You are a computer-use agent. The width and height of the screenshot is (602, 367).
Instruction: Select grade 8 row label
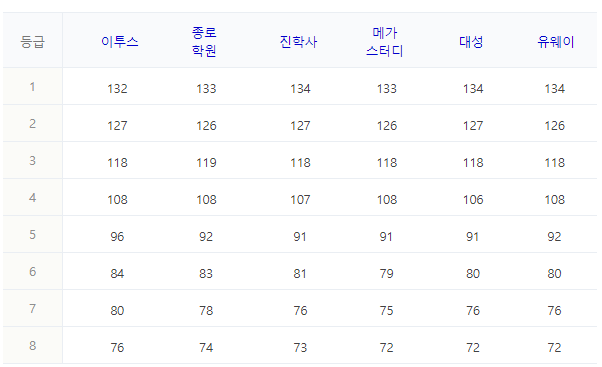tap(33, 346)
